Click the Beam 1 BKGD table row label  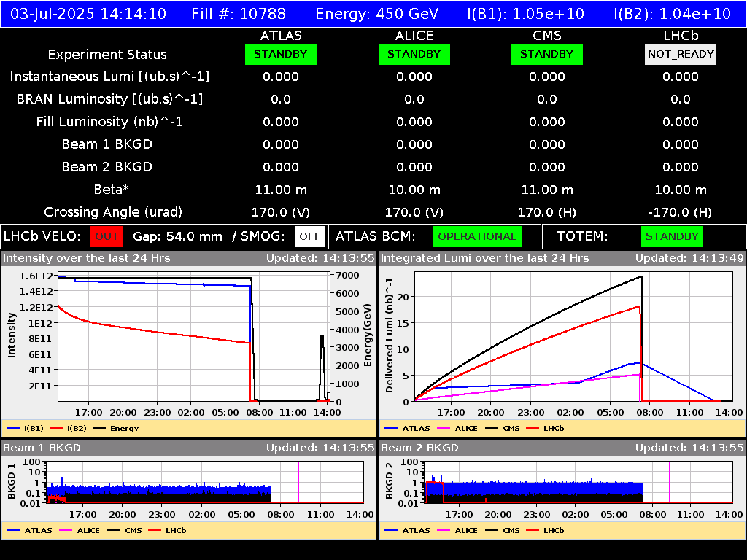pyautogui.click(x=107, y=144)
